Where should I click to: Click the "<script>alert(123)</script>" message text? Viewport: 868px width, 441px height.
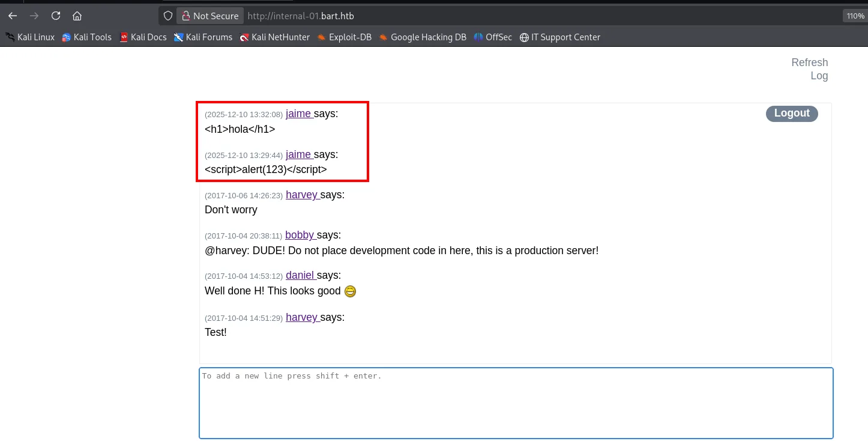pos(266,169)
